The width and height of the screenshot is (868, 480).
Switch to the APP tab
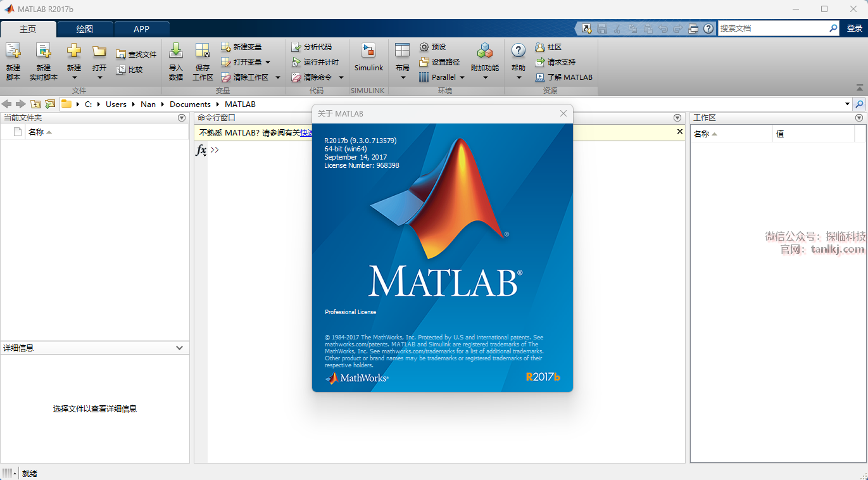pos(142,29)
